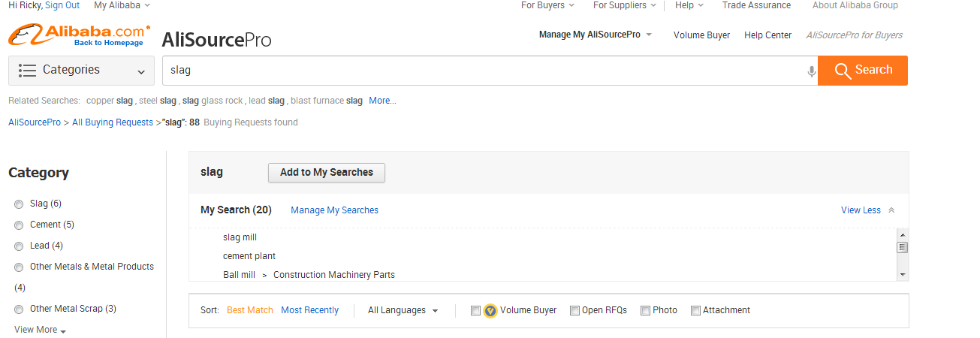Expand View More categories
980x338 pixels.
[40, 330]
